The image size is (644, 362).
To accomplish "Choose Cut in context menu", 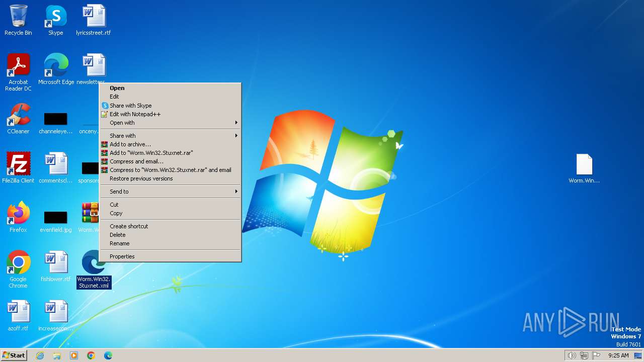I will click(x=171, y=205).
